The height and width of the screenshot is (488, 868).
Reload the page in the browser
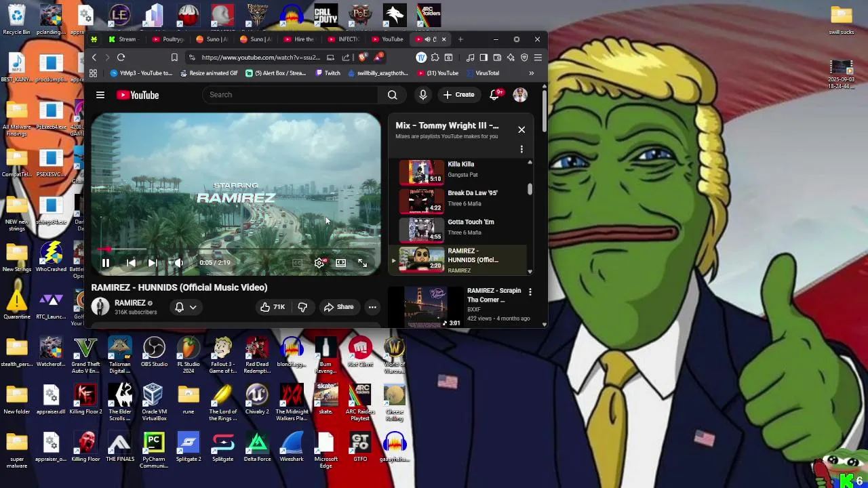click(x=121, y=58)
